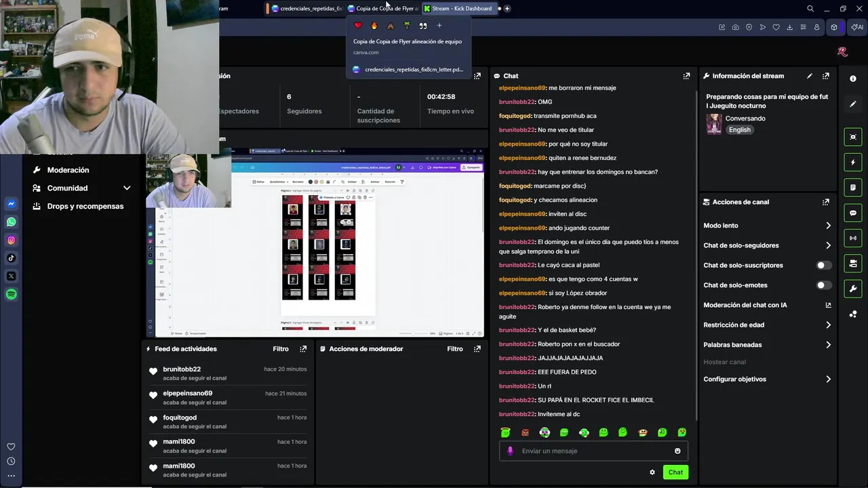
Task: Click the browser downloads icon
Action: click(x=790, y=27)
